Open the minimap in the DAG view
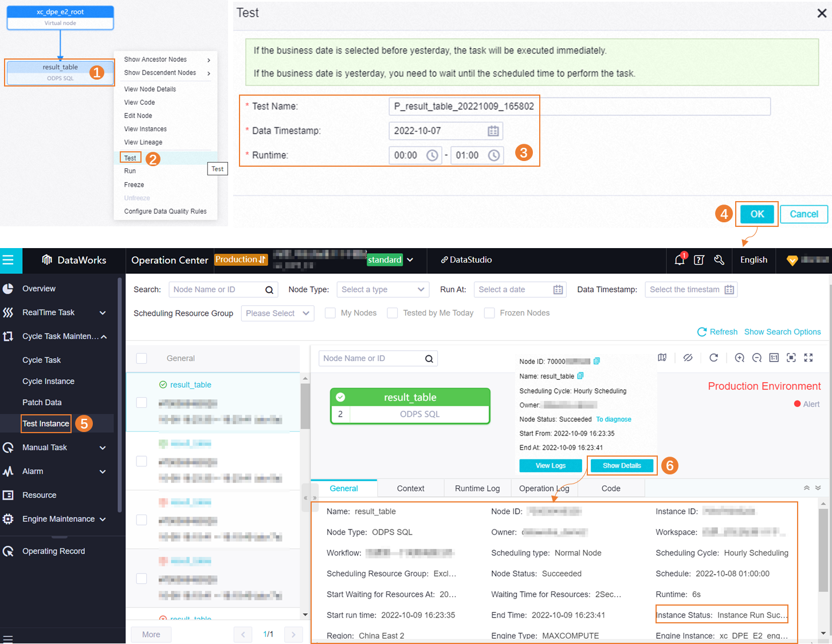This screenshot has width=832, height=644. pyautogui.click(x=662, y=358)
